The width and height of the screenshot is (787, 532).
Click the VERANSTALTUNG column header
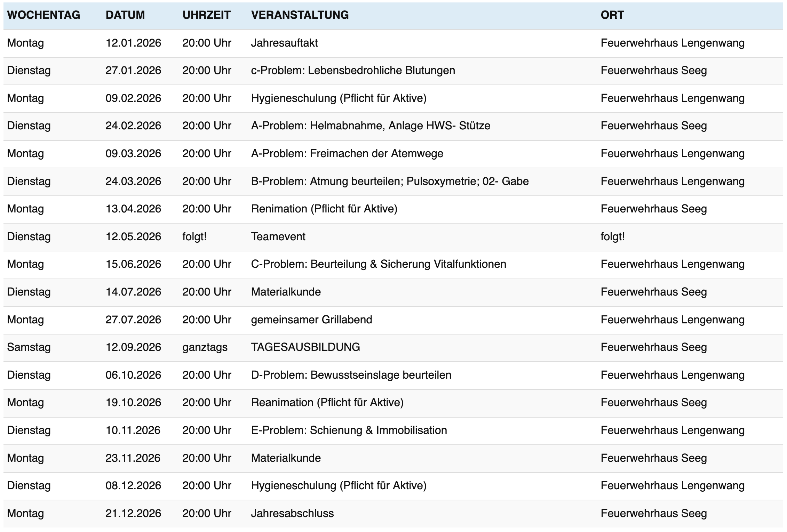(x=300, y=15)
